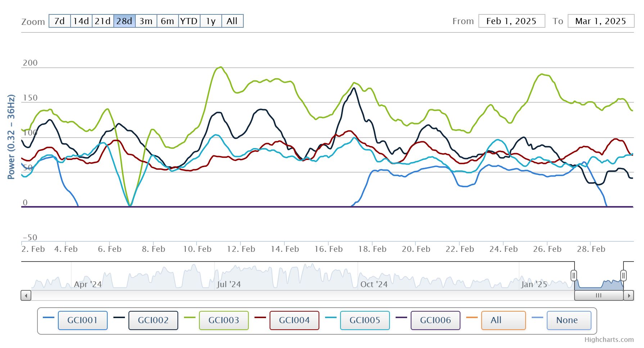Click the right scroll arrow in navigator
This screenshot has width=644, height=348.
(x=629, y=296)
